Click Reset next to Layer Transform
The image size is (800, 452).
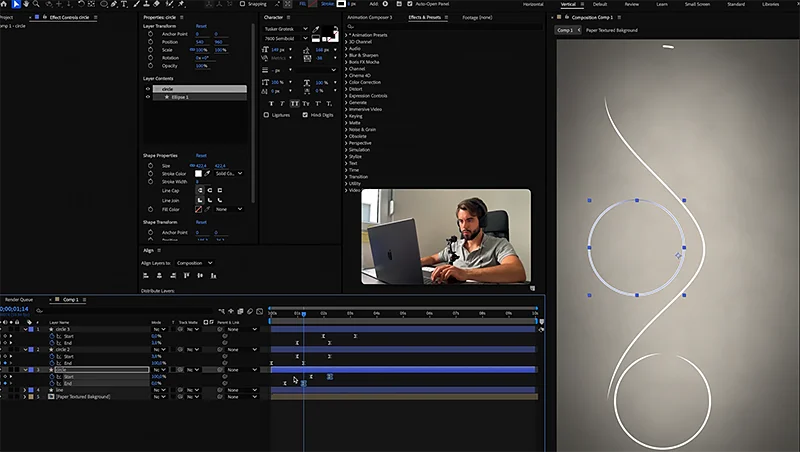[201, 26]
